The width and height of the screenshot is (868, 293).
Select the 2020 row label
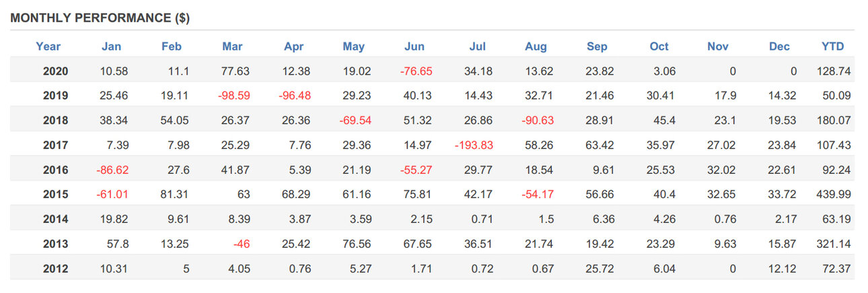(x=55, y=71)
